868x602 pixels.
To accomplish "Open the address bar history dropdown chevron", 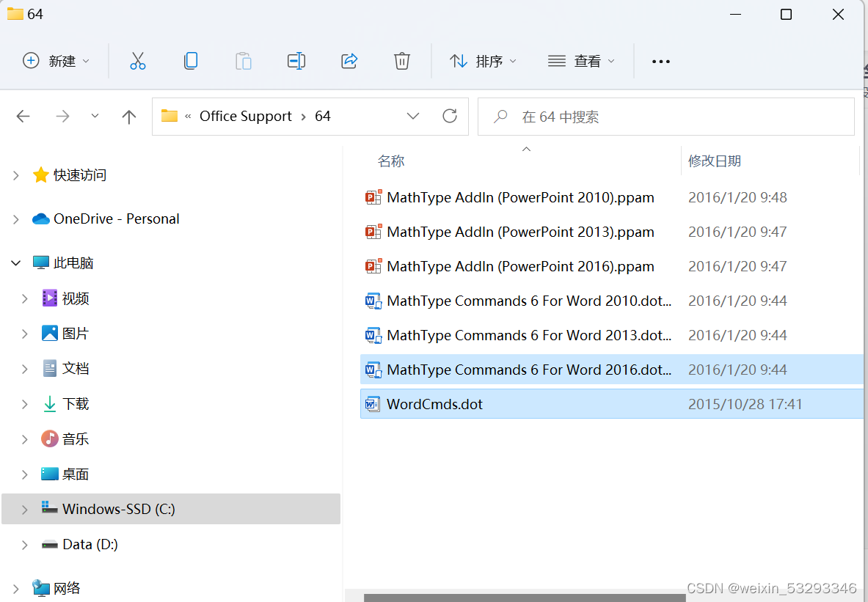I will 413,116.
